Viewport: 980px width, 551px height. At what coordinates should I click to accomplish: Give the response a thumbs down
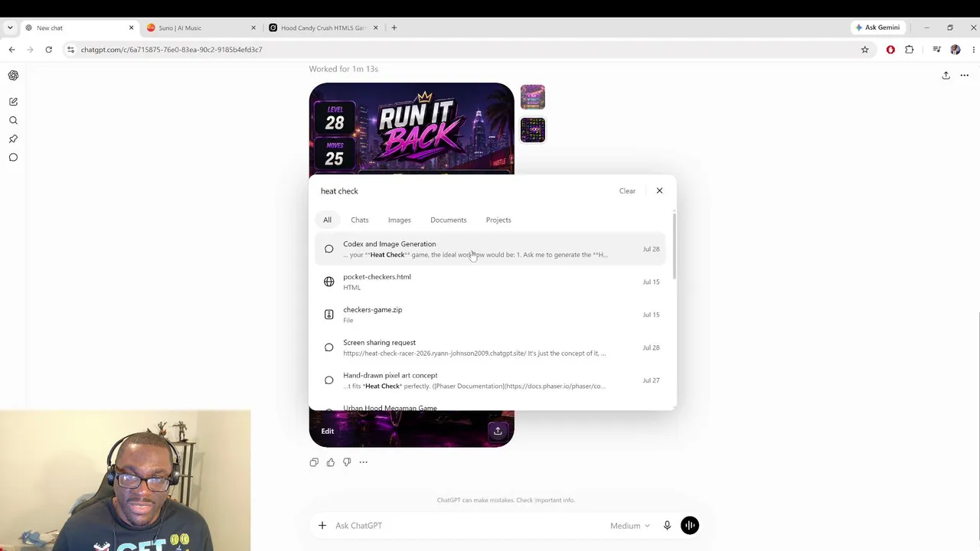click(347, 462)
